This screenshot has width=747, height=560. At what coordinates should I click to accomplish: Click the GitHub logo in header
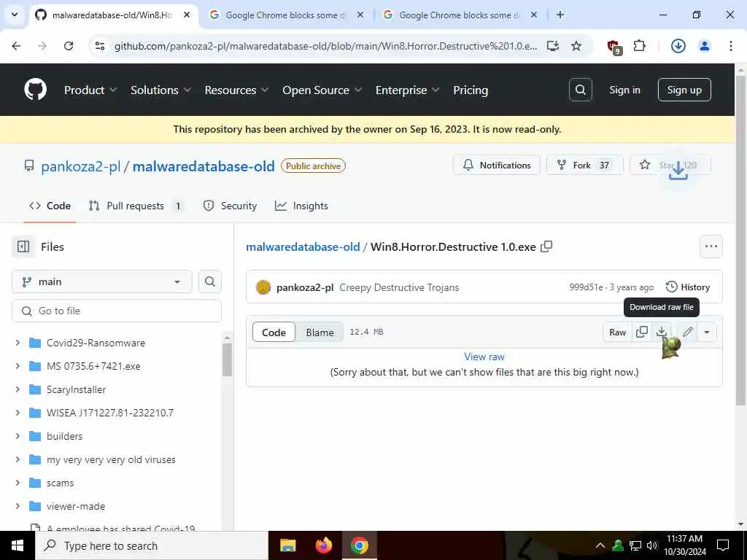pyautogui.click(x=35, y=90)
